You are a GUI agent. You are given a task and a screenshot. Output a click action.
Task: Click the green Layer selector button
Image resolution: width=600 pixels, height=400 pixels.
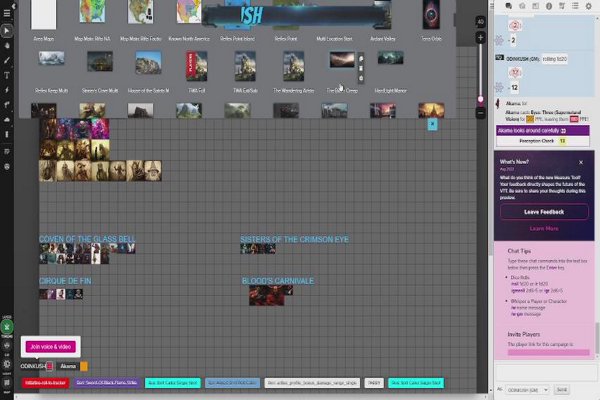pos(7,327)
